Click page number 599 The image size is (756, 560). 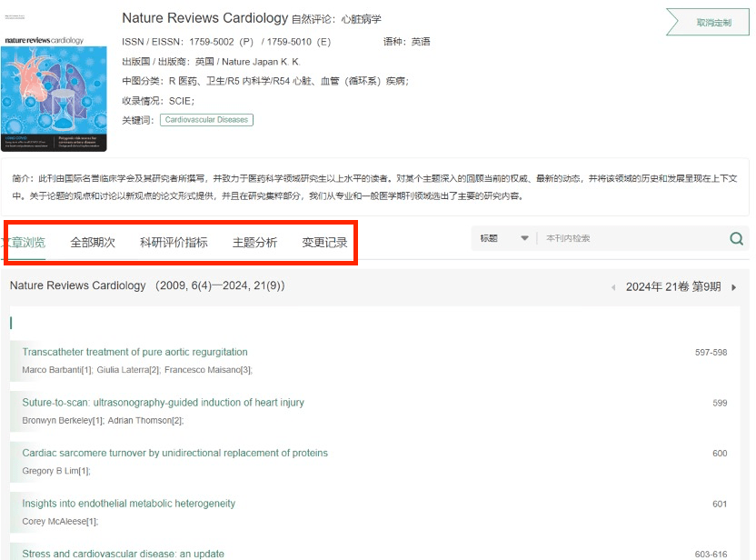click(x=720, y=404)
